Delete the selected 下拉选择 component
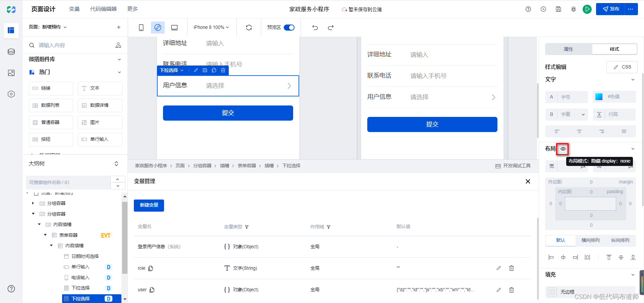This screenshot has width=644, height=303. coord(223,70)
